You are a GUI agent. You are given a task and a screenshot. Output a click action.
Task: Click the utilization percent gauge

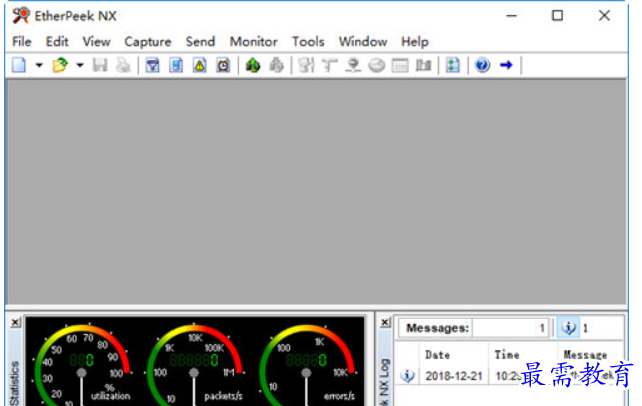tap(82, 365)
